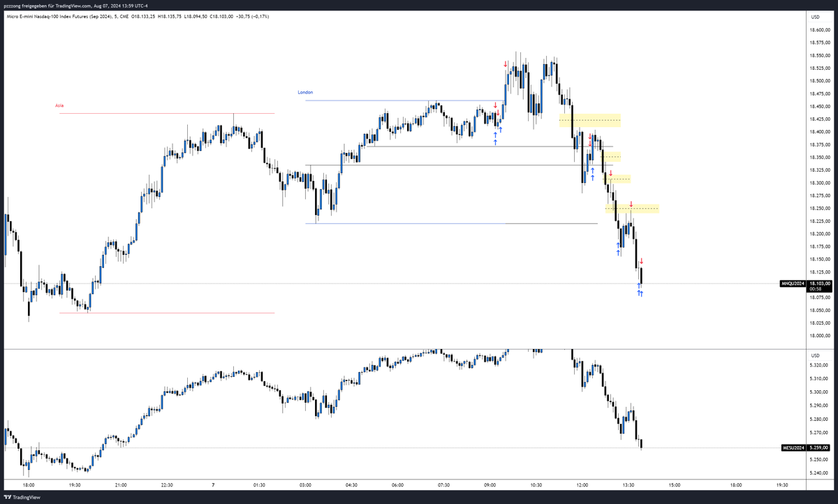Click the 09:00 time axis label
The image size is (838, 504).
click(x=490, y=484)
